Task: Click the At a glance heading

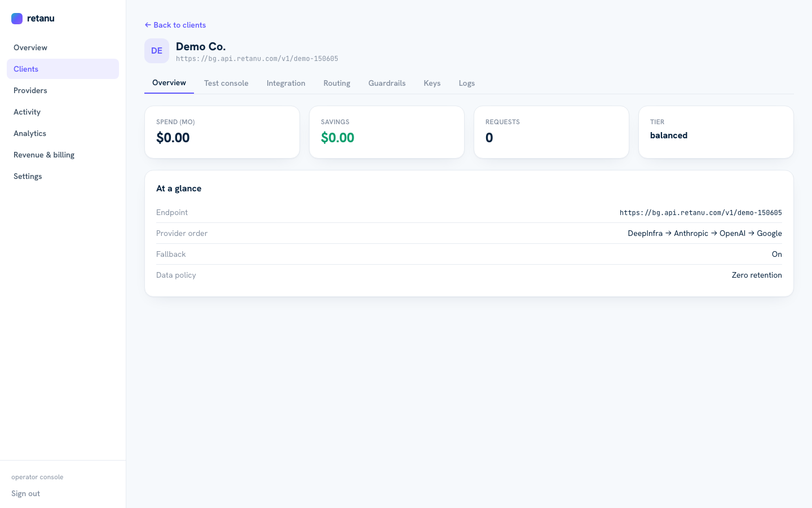Action: pos(179,189)
